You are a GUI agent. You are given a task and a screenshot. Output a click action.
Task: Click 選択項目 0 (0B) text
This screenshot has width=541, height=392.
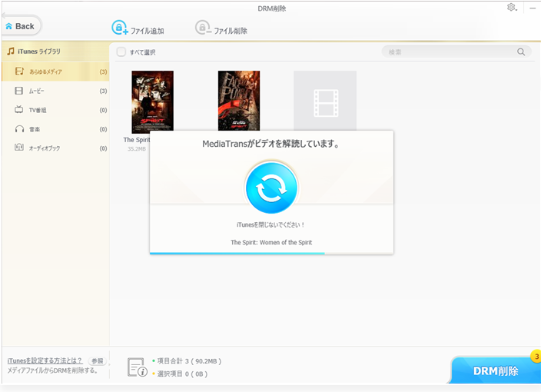182,374
